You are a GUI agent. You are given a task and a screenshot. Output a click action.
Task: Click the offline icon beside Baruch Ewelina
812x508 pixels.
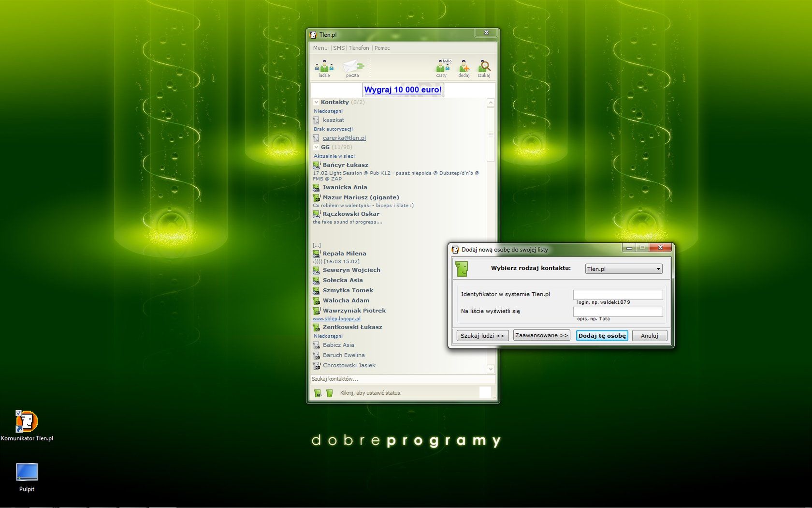coord(317,355)
